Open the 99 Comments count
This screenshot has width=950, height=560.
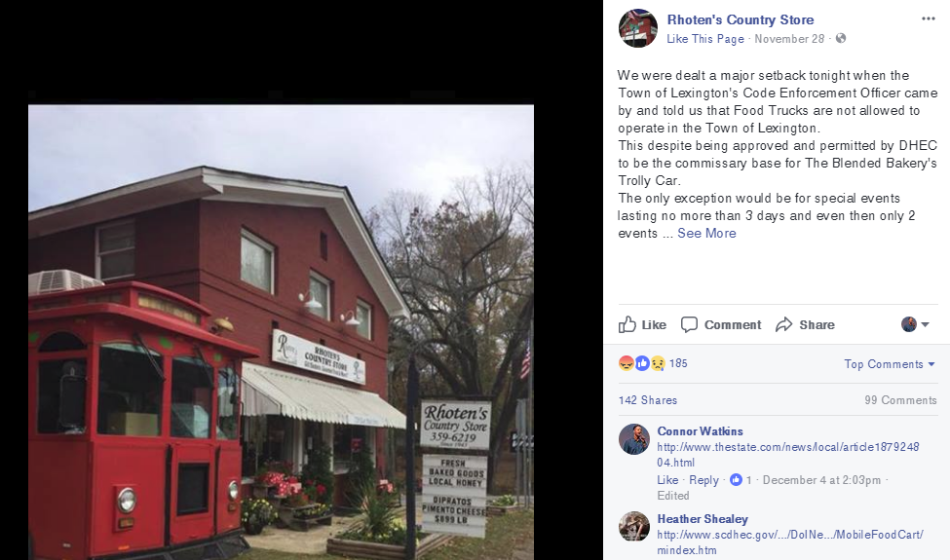(900, 400)
